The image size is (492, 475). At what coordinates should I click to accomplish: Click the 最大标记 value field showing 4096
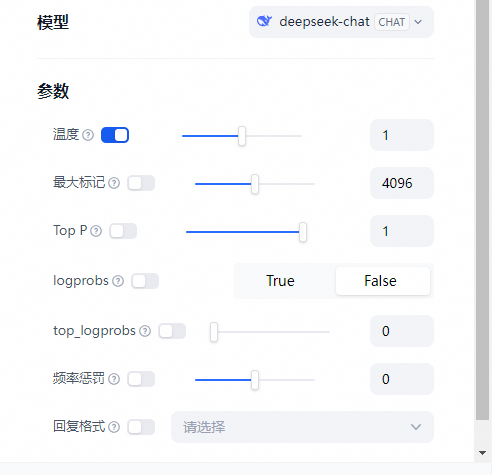click(x=402, y=183)
